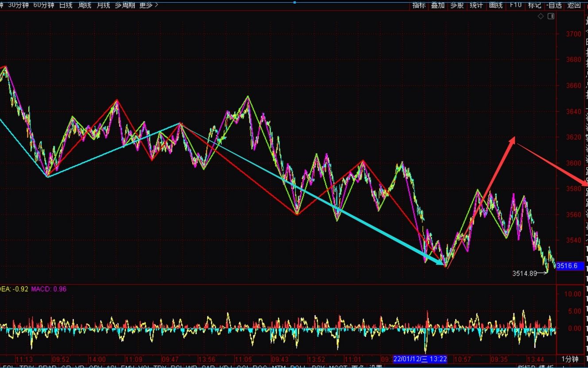Screen dimensions: 588x368
Task: Click the 0.00 MACD axis label
Action: click(575, 329)
